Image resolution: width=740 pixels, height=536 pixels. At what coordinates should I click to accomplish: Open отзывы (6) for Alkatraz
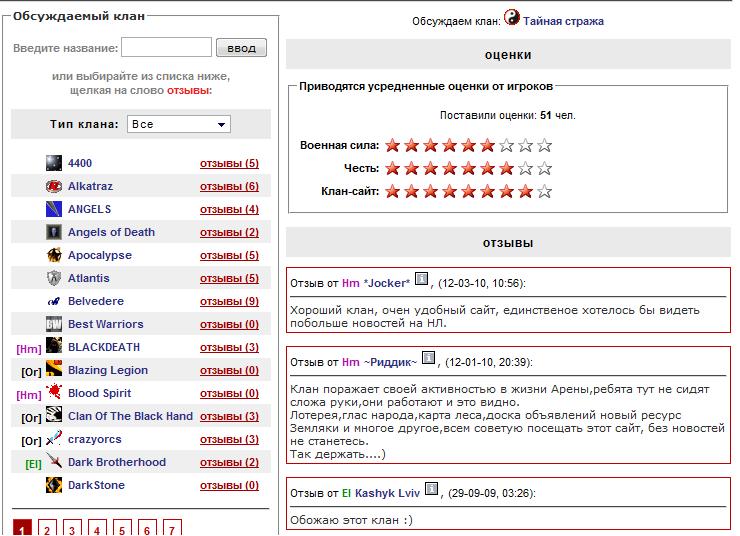click(229, 186)
